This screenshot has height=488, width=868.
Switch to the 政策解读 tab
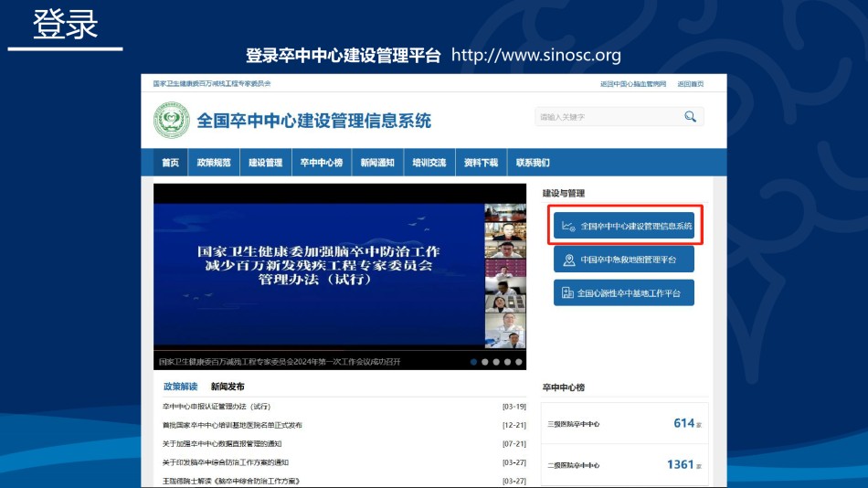pyautogui.click(x=181, y=387)
